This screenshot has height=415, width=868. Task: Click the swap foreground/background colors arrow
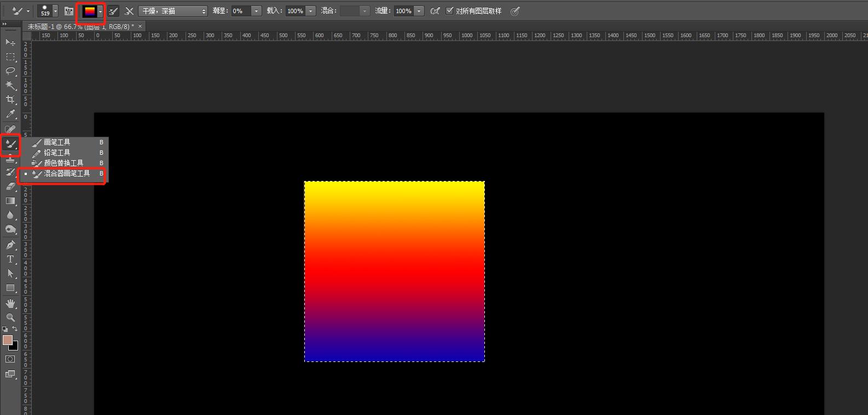(x=15, y=329)
